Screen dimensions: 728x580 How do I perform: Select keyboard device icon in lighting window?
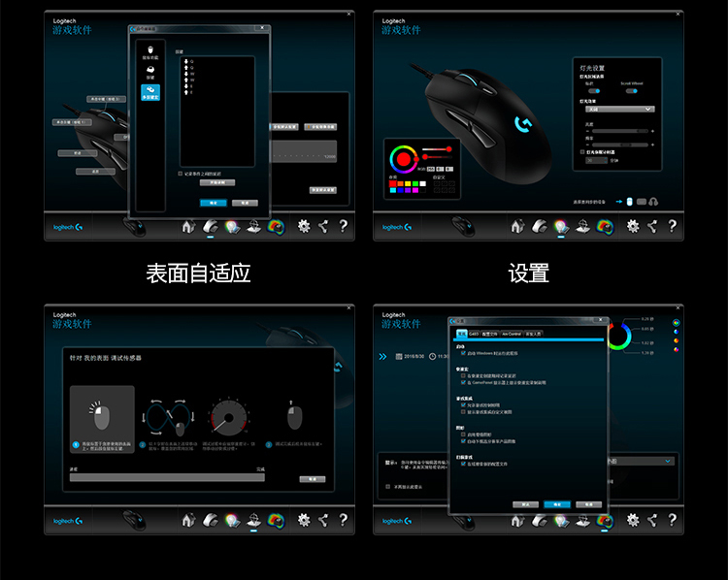pos(642,202)
